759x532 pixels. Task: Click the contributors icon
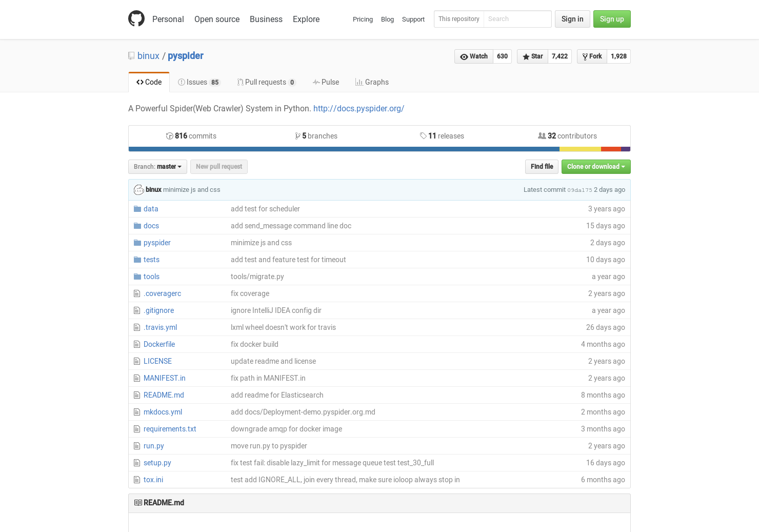[x=542, y=135]
